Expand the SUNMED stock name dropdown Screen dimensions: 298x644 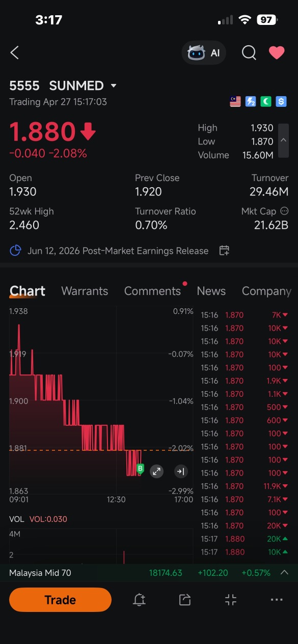114,85
